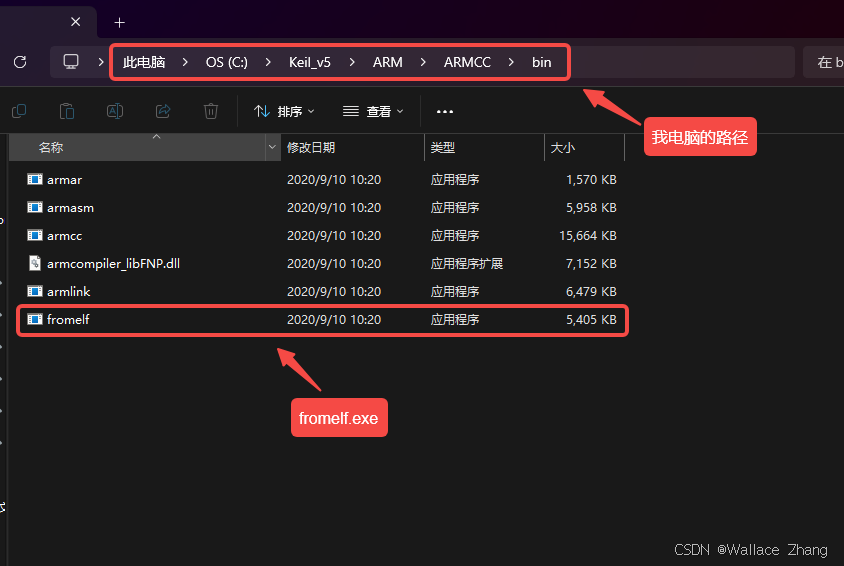Add a new Explorer tab
Viewport: 844px width, 566px height.
pyautogui.click(x=119, y=23)
